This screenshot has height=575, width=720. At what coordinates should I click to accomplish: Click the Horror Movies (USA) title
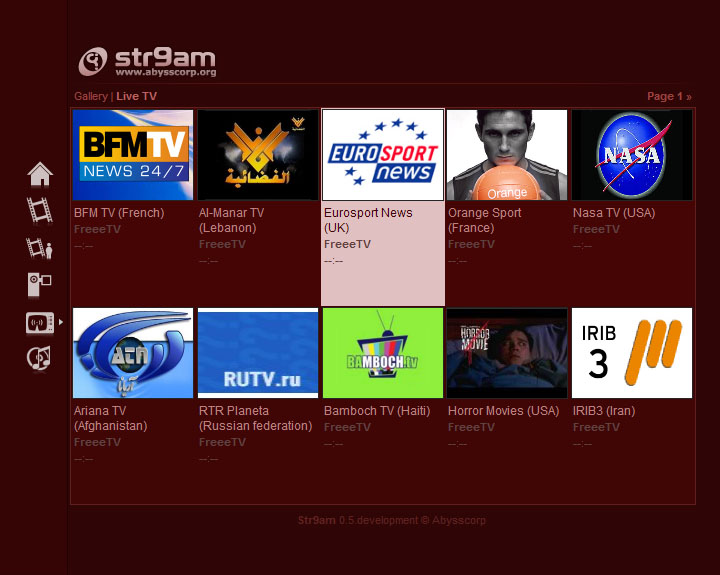pos(503,411)
